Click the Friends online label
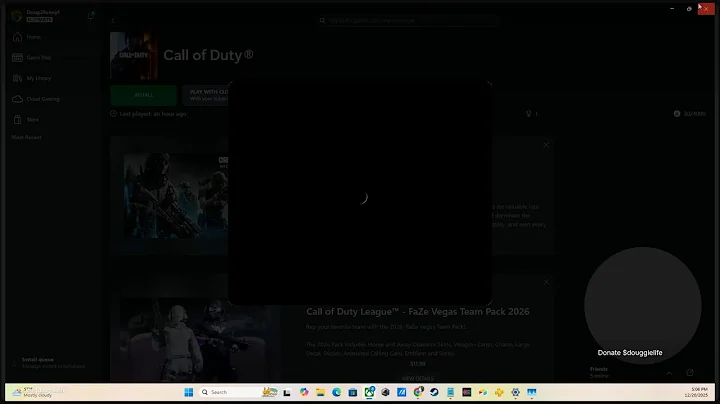This screenshot has width=720, height=404. pyautogui.click(x=599, y=372)
